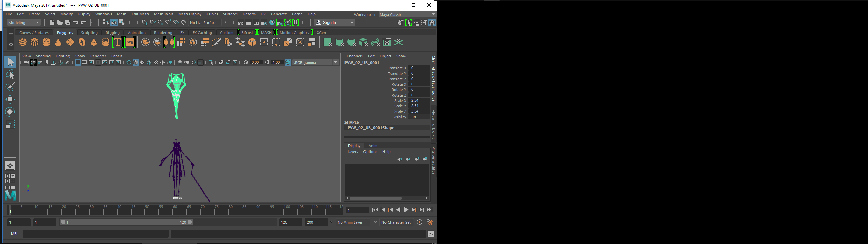Viewport: 868px width, 244px height.
Task: Open the Mesh Tools menu
Action: pos(163,14)
